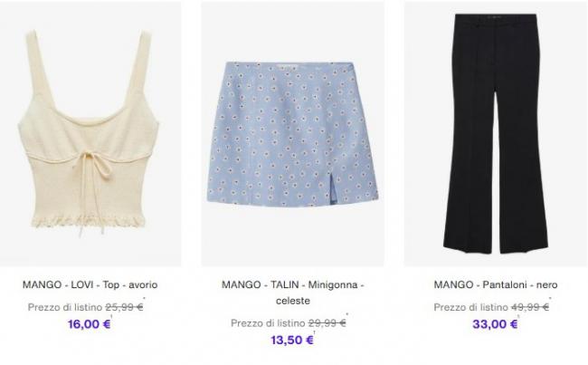Image resolution: width=588 pixels, height=365 pixels.
Task: Click the struck-through 25,99 € list price
Action: (124, 307)
